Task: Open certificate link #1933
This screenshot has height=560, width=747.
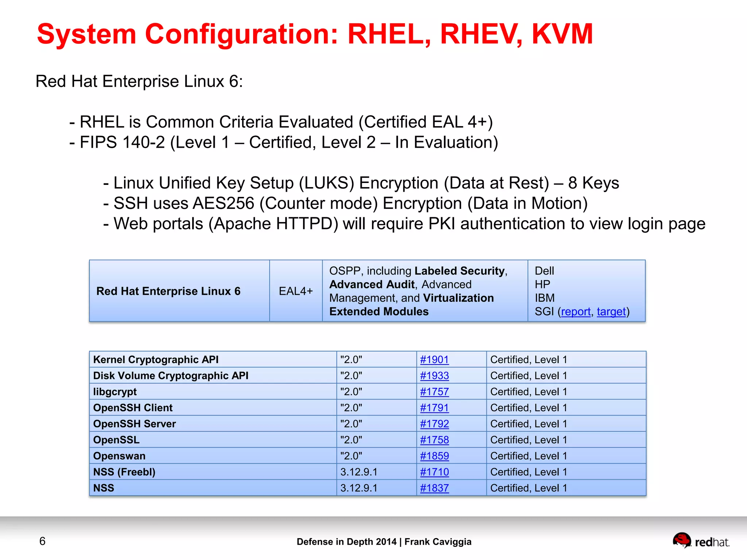Action: 434,376
